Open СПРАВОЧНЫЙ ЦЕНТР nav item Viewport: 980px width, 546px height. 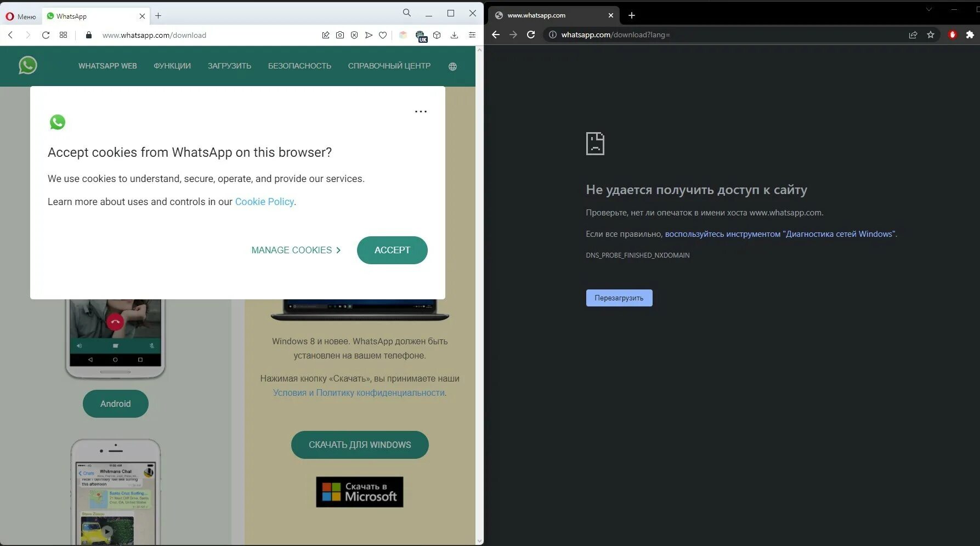(389, 66)
